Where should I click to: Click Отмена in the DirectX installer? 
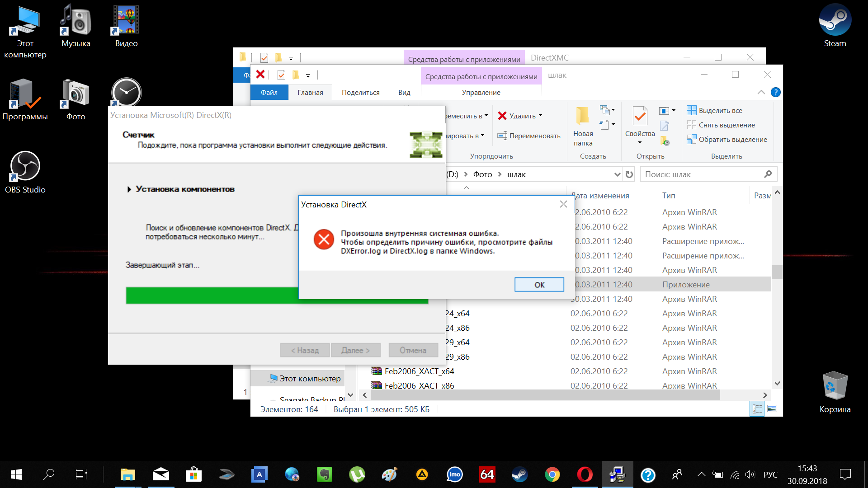[413, 350]
